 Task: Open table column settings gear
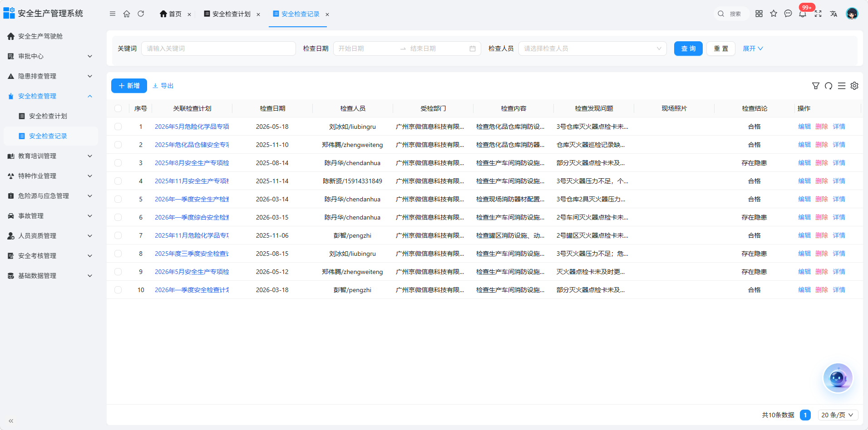(x=854, y=86)
